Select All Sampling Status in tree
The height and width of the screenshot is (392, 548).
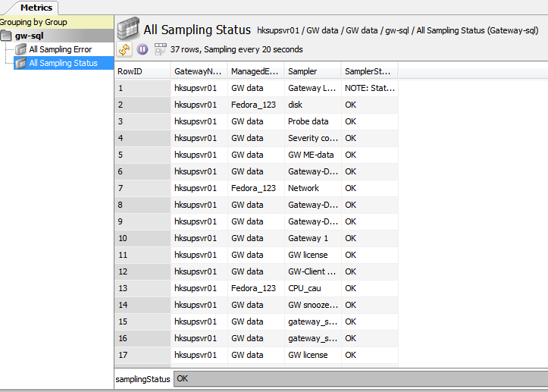coord(63,63)
